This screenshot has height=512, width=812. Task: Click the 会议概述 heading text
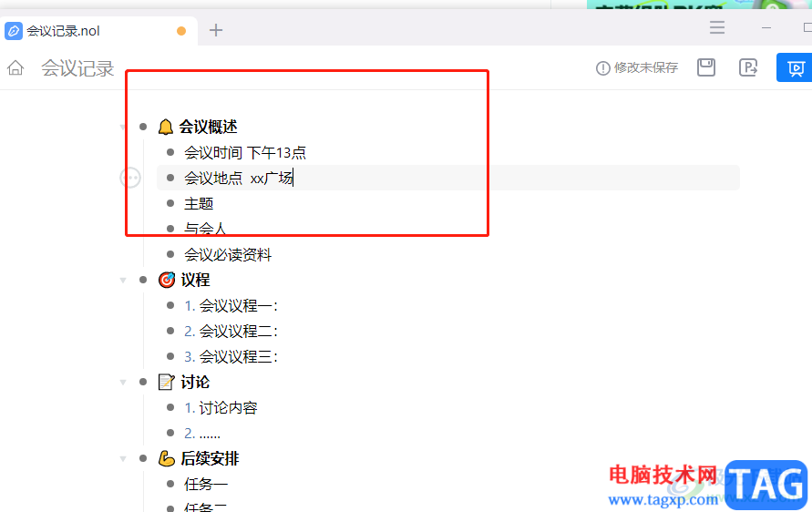pos(208,127)
